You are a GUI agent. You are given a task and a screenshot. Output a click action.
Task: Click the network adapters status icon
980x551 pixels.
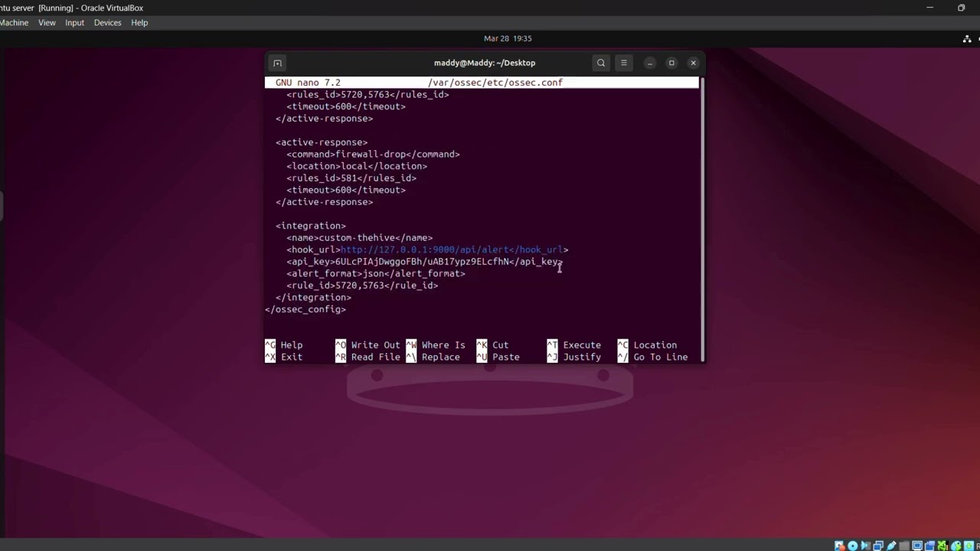pos(878,546)
